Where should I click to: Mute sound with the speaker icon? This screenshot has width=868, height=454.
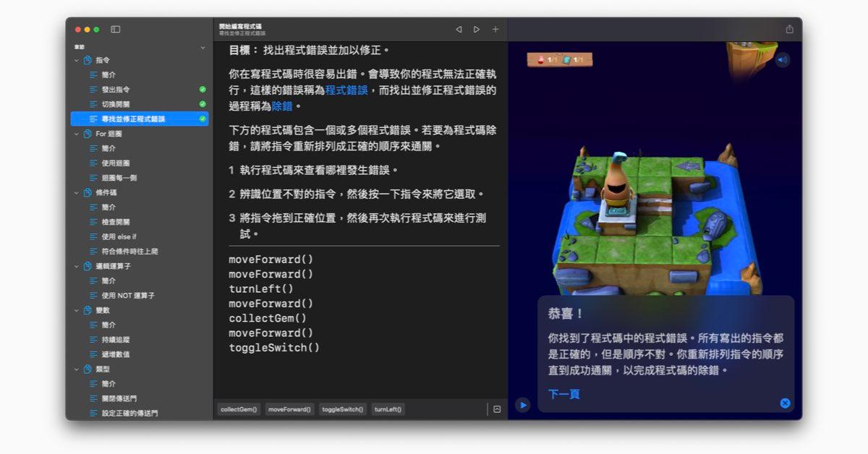(782, 60)
